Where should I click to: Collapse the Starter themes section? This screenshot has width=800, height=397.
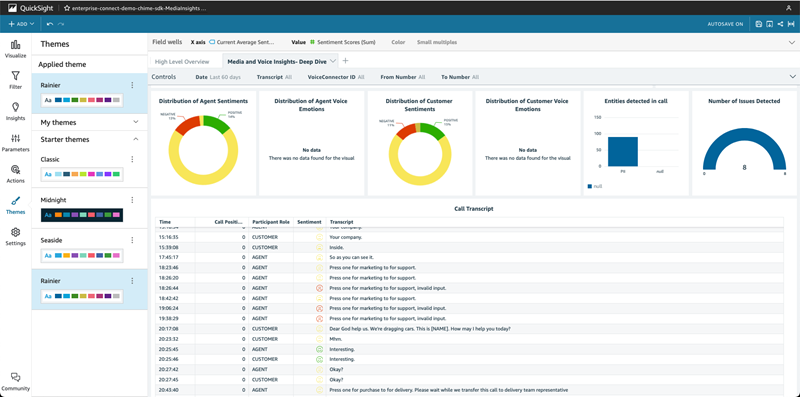point(136,139)
